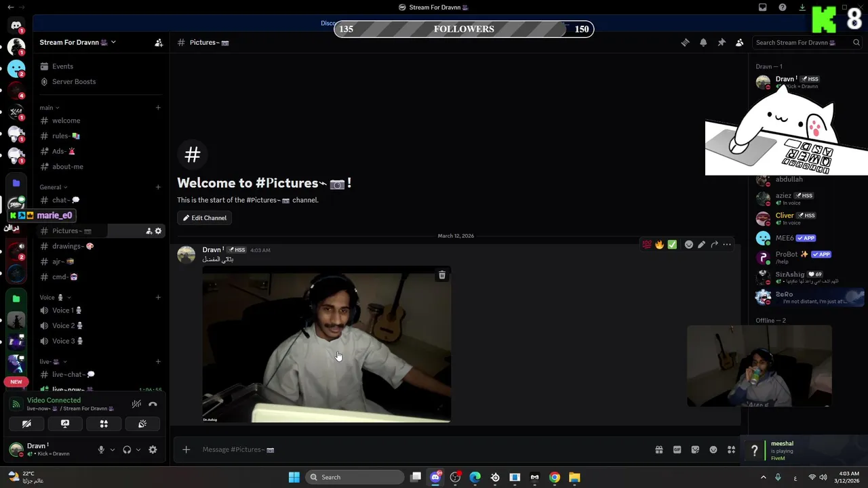Open the sticker picker

click(x=695, y=449)
